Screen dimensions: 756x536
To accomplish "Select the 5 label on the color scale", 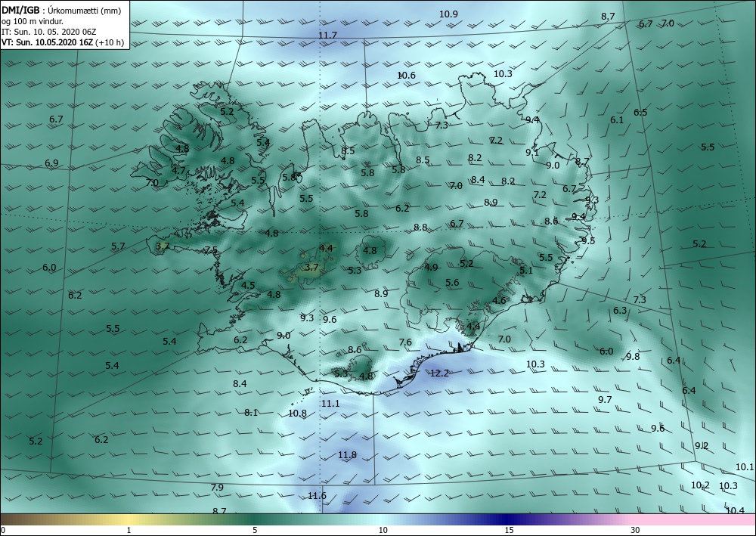I will [x=255, y=530].
